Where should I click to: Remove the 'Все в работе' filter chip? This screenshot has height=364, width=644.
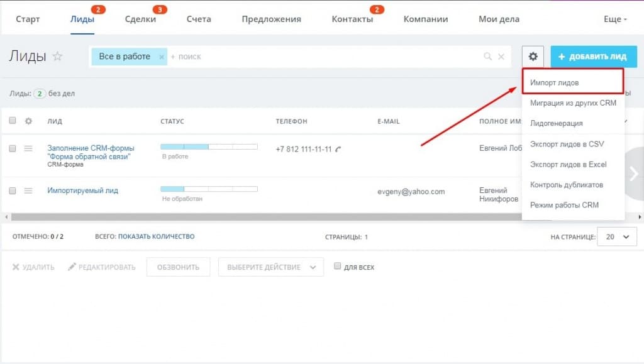[161, 57]
